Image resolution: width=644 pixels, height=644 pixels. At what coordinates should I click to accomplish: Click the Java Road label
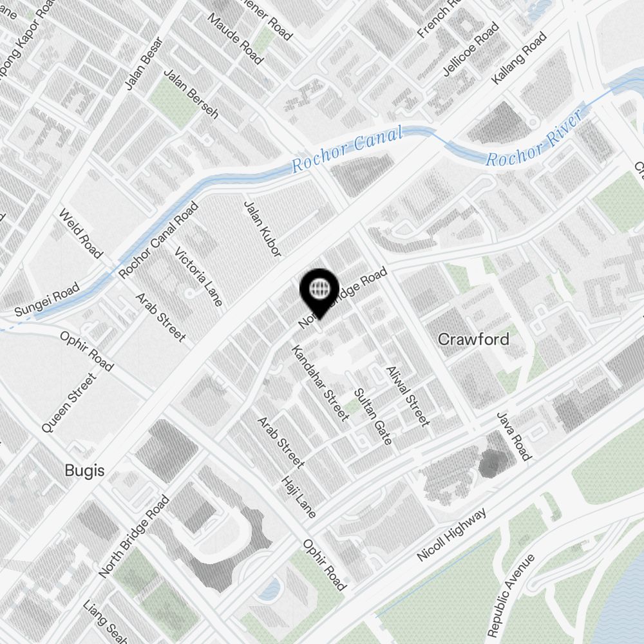click(514, 436)
